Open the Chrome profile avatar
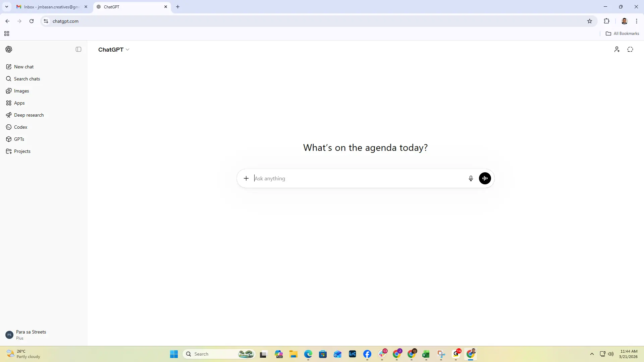644x362 pixels. pyautogui.click(x=625, y=21)
